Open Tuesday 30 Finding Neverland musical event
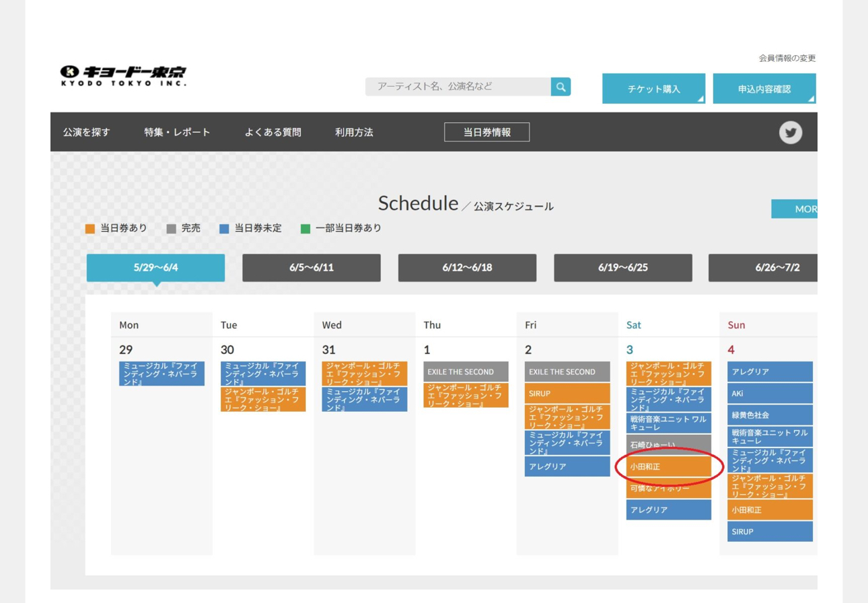This screenshot has height=603, width=868. click(263, 374)
